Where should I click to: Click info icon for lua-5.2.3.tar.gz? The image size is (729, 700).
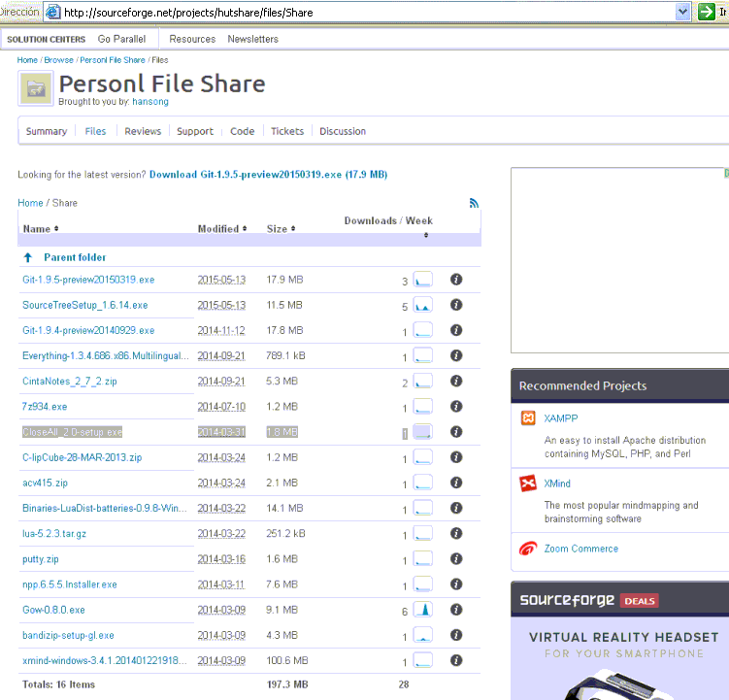456,533
